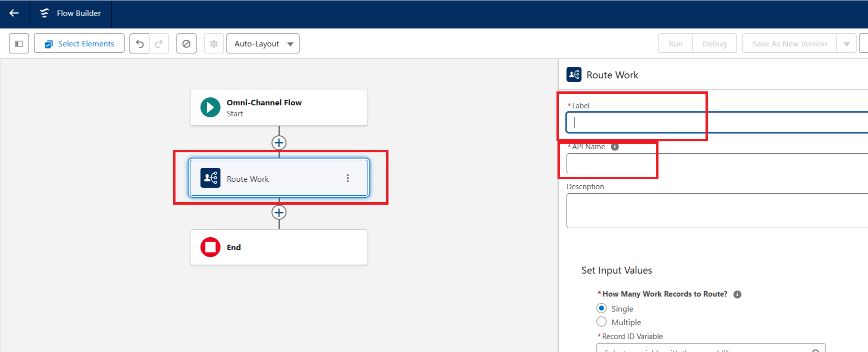Click the undo arrow icon
The image size is (868, 352).
[140, 44]
